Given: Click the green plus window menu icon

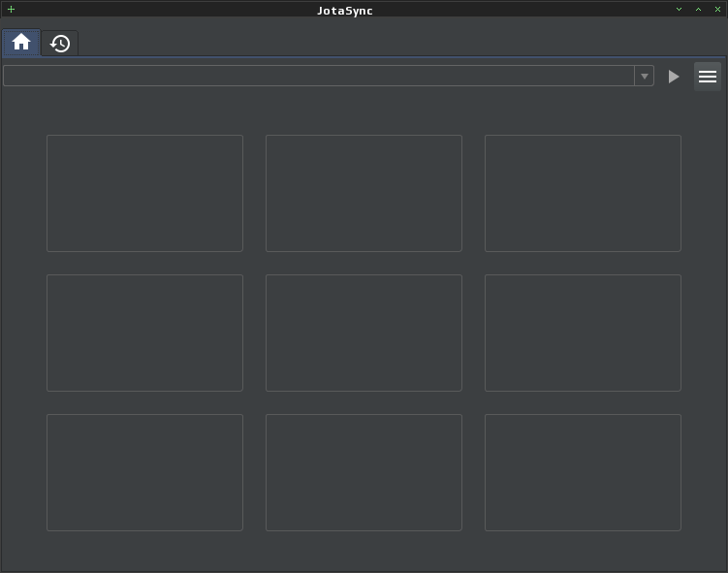Looking at the screenshot, I should coord(11,10).
